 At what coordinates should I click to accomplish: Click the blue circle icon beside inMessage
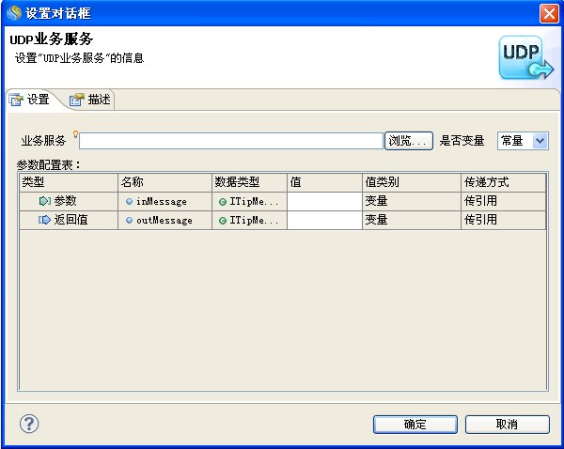click(x=129, y=201)
